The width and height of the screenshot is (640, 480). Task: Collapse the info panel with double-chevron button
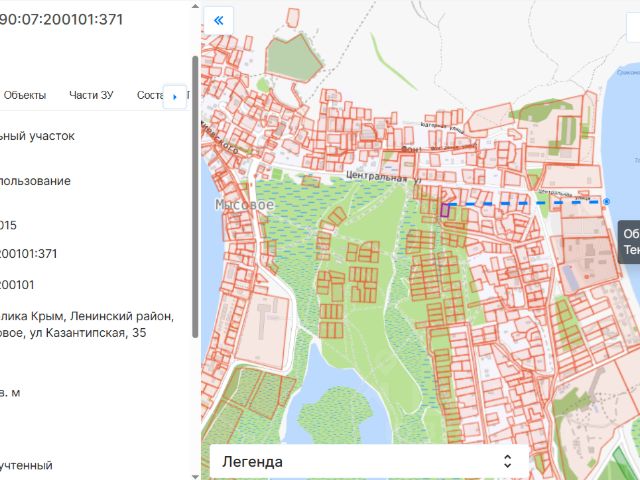218,20
